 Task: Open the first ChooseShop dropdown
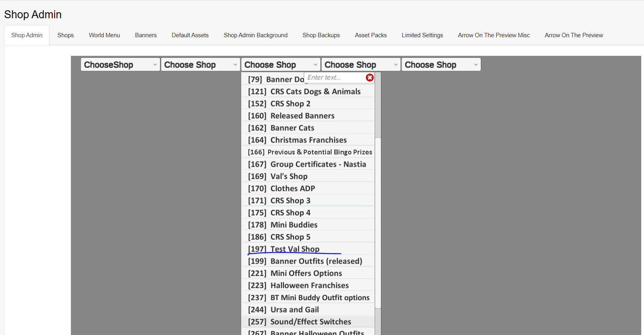[120, 65]
